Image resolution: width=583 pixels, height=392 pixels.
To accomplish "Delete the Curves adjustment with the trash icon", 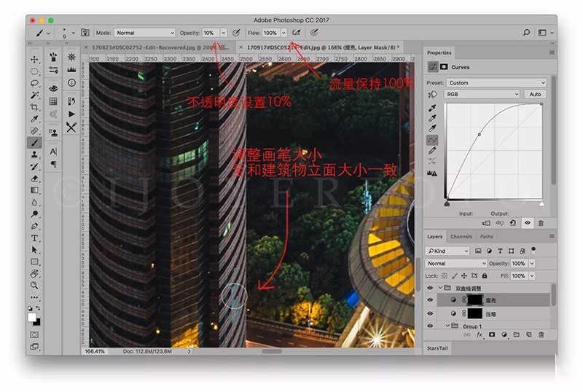I will click(541, 223).
